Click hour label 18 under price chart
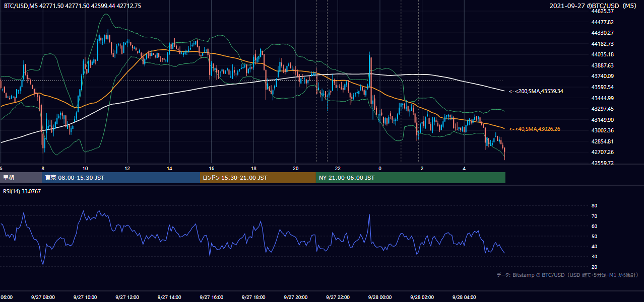644x302 pixels. pyautogui.click(x=253, y=168)
